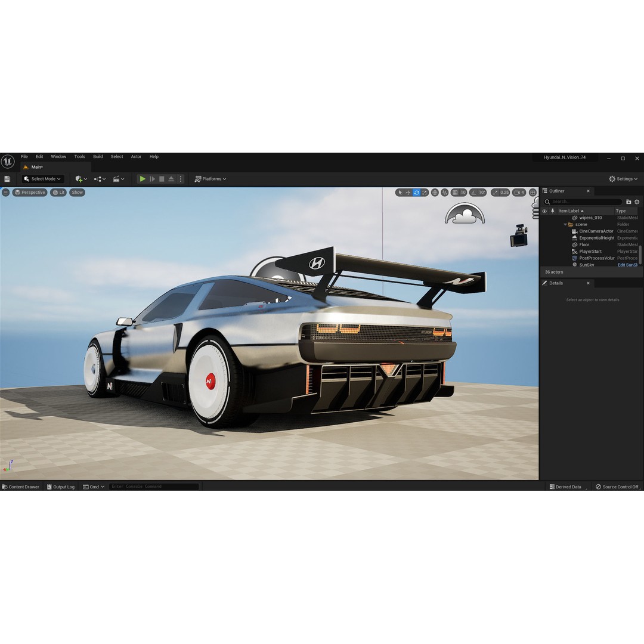Change scale snap value 0.25
The height and width of the screenshot is (644, 644).
tap(504, 192)
